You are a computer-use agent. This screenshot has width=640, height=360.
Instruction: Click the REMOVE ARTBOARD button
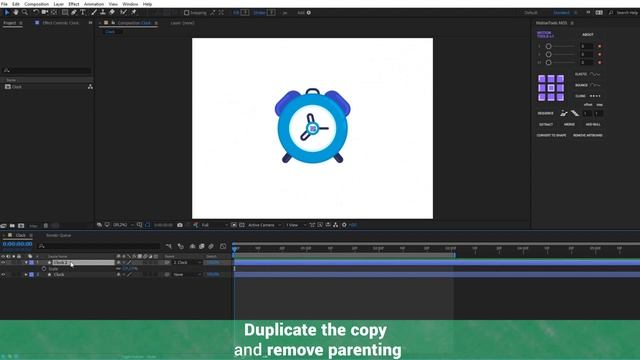(x=588, y=135)
